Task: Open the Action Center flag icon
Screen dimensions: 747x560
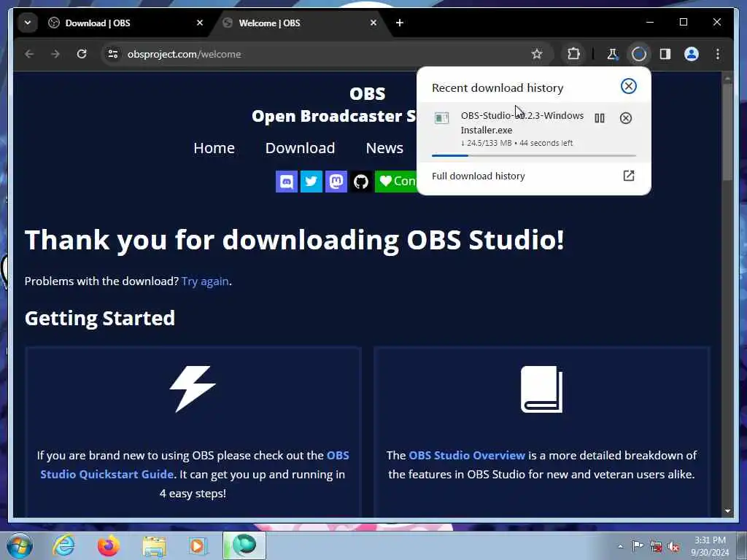Action: click(x=638, y=546)
